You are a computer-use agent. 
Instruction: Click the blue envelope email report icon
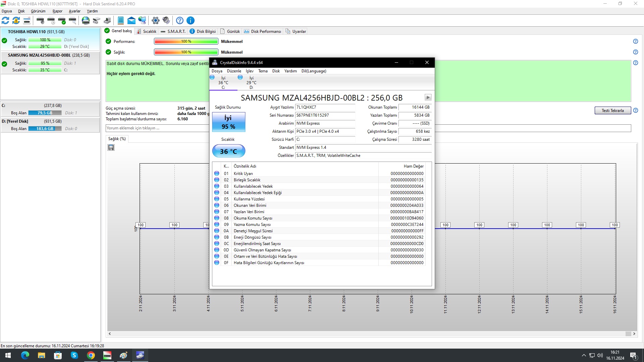[x=131, y=20]
